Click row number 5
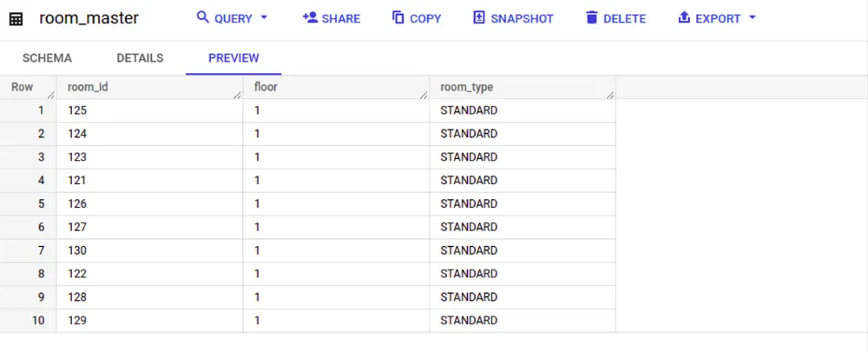Screen dimensions: 868x352 pyautogui.click(x=41, y=203)
